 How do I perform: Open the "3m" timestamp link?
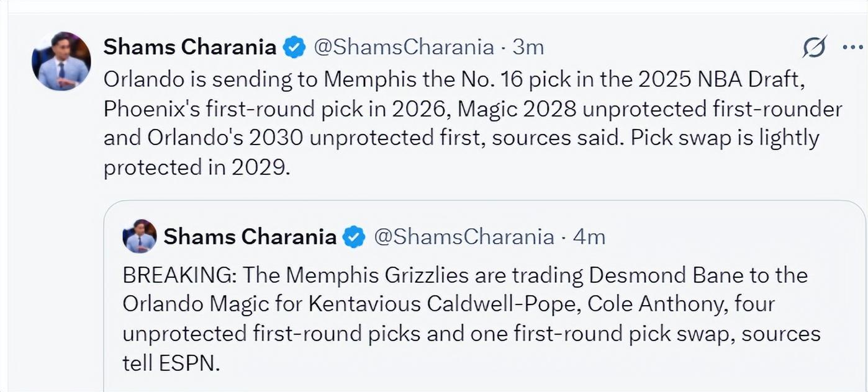pyautogui.click(x=530, y=47)
